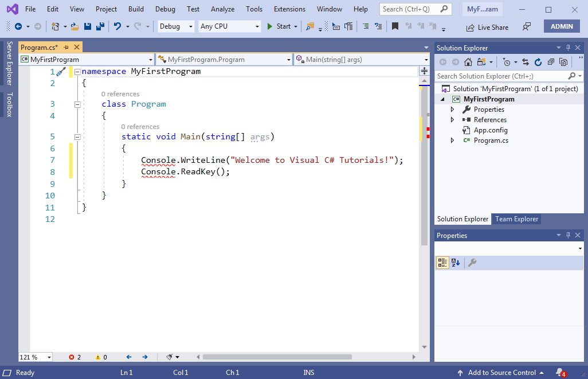Screen dimensions: 588x379
Task: Switch Properties panel to alphabetical sorting
Action: point(455,262)
